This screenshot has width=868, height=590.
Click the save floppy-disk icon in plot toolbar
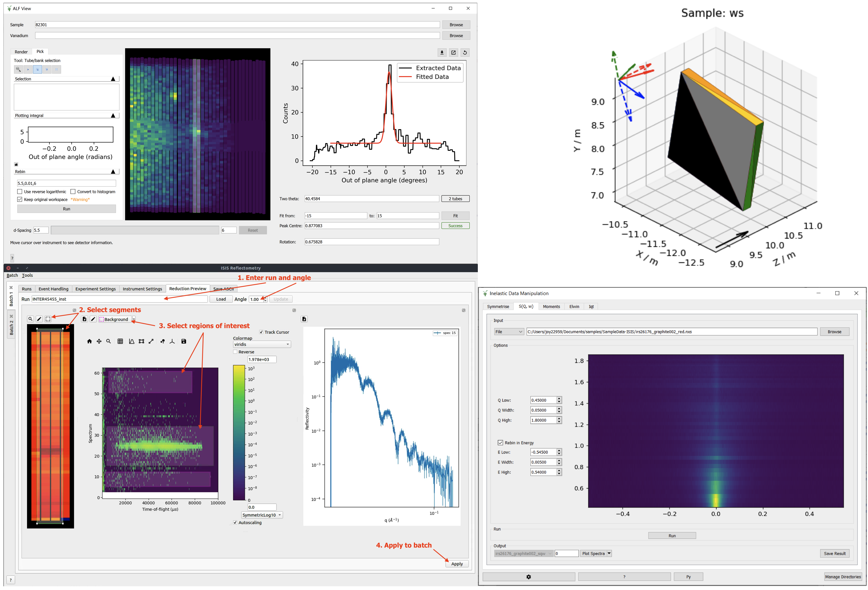184,341
